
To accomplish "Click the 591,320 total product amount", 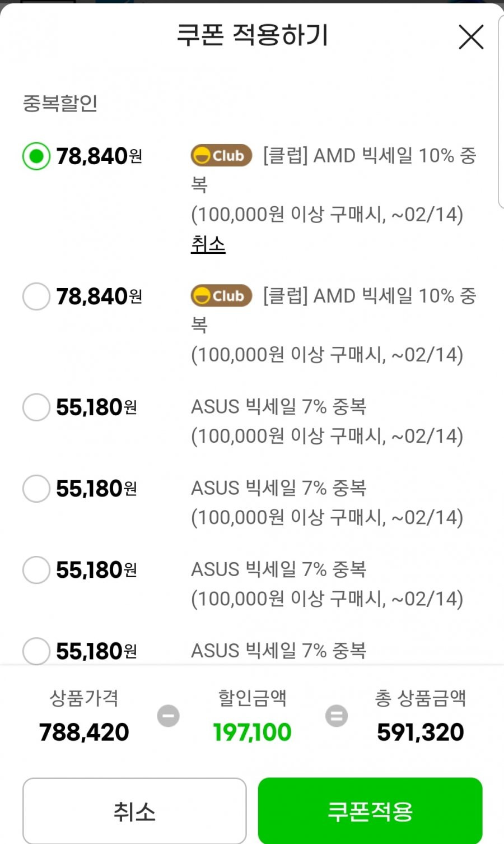I will 421,732.
